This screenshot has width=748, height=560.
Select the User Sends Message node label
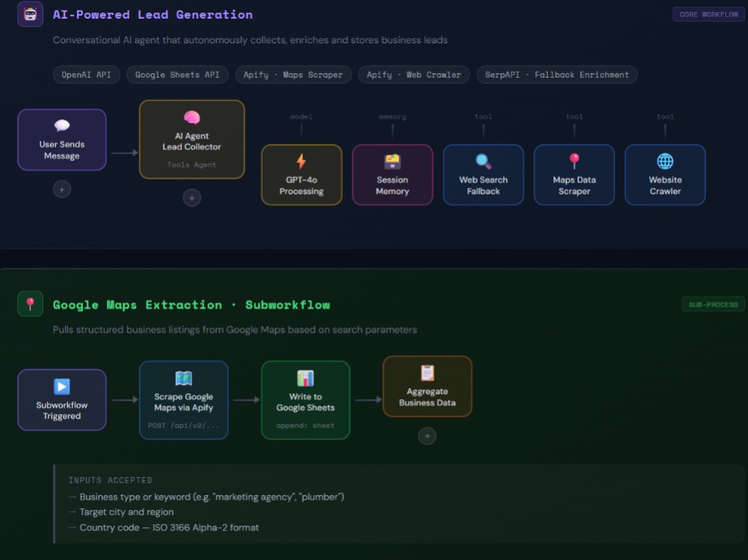coord(62,150)
